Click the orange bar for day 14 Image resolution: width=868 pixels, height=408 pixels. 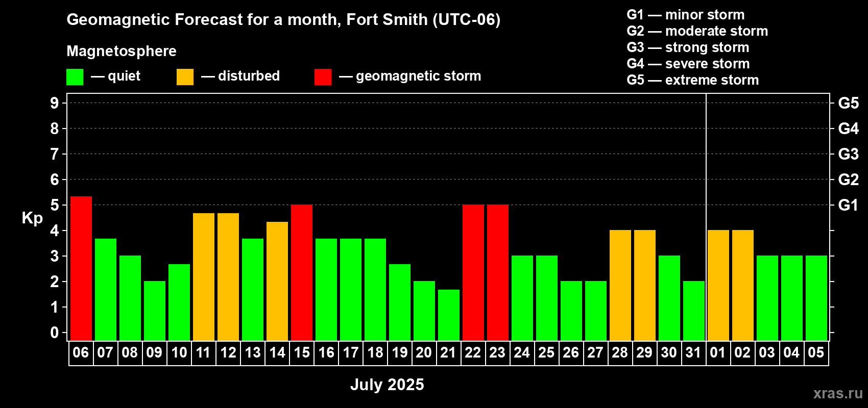tap(277, 281)
